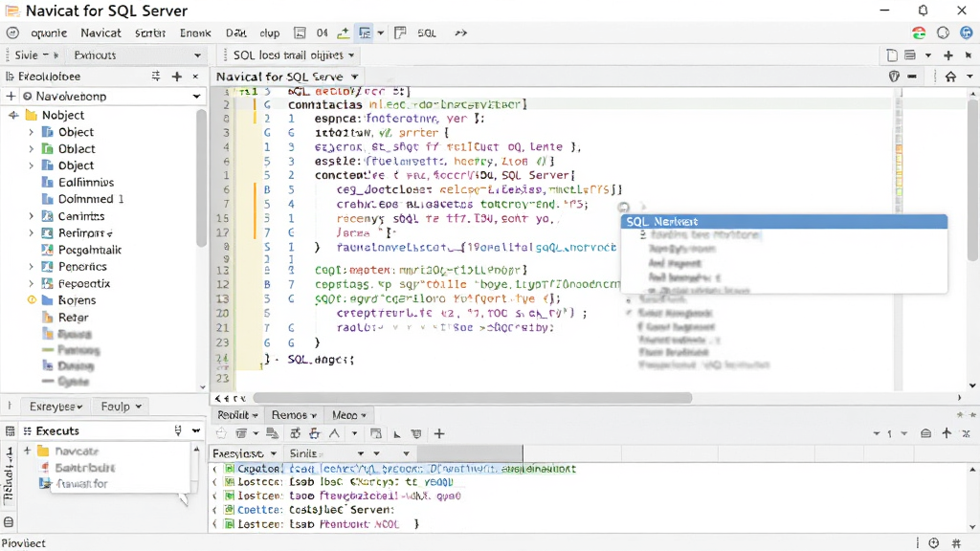The height and width of the screenshot is (551, 980).
Task: Click the export arrow icon in toolbar
Action: click(x=344, y=33)
